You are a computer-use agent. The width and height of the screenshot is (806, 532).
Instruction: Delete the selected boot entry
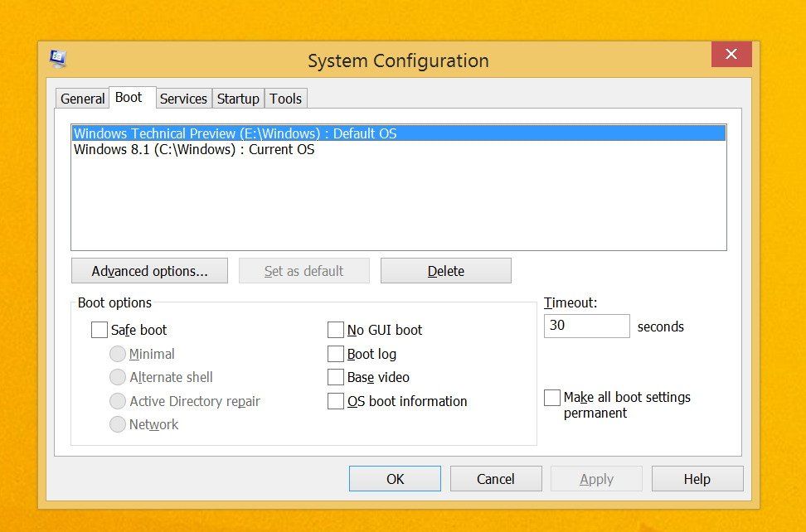point(445,271)
